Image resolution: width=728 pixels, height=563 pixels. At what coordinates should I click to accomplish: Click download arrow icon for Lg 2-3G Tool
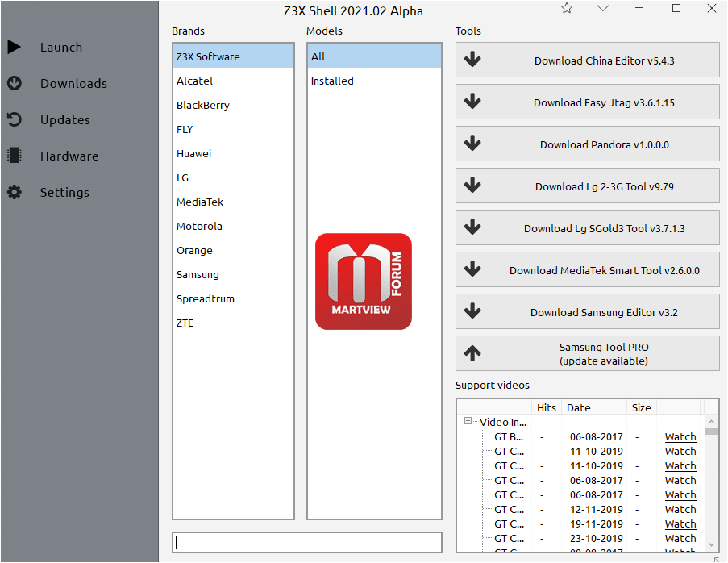(472, 185)
